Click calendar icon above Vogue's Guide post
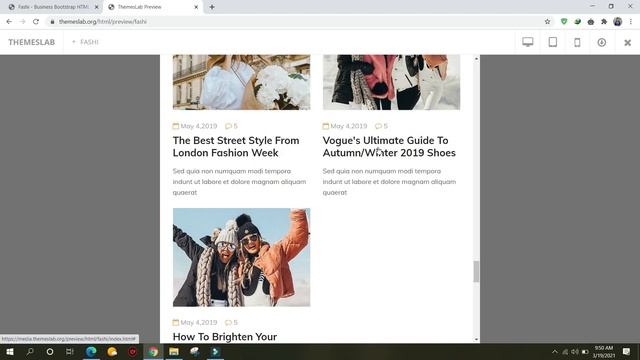 point(326,126)
